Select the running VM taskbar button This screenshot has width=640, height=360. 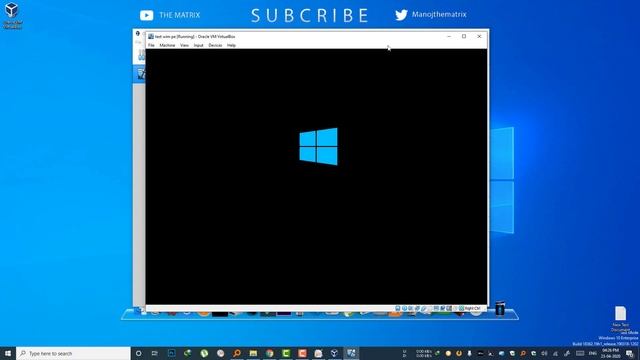point(351,353)
